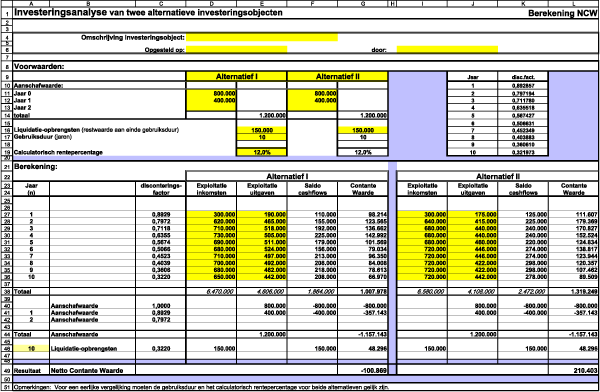The width and height of the screenshot is (600, 392).
Task: Select row 49 header
Action: 7,370
